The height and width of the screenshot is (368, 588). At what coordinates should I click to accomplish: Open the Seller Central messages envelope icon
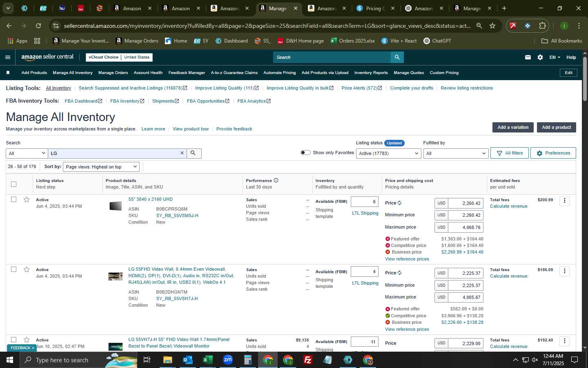click(x=528, y=57)
